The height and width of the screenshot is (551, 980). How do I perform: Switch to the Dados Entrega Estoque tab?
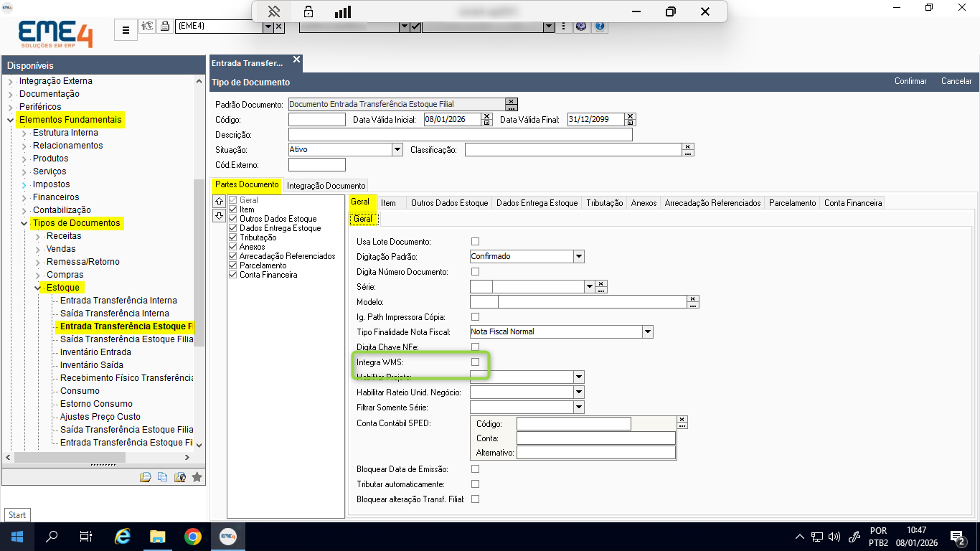537,203
